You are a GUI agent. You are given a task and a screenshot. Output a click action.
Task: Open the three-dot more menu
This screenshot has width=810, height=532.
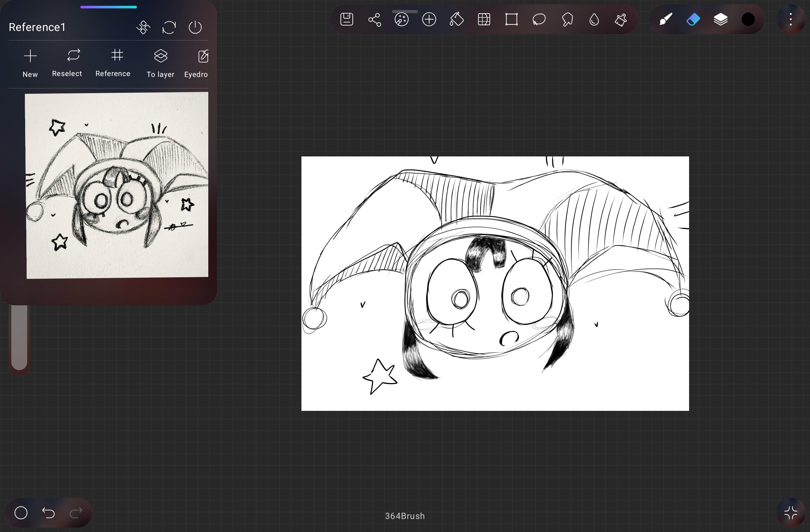pyautogui.click(x=791, y=19)
